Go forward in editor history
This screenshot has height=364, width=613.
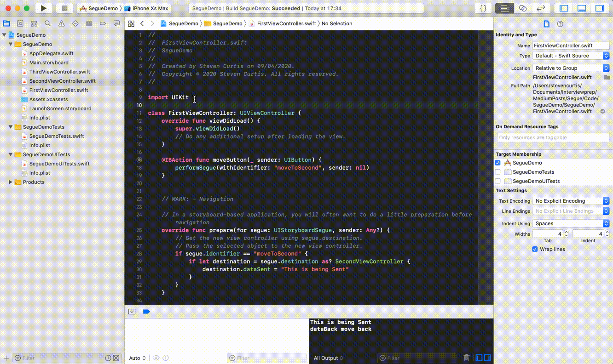click(152, 23)
